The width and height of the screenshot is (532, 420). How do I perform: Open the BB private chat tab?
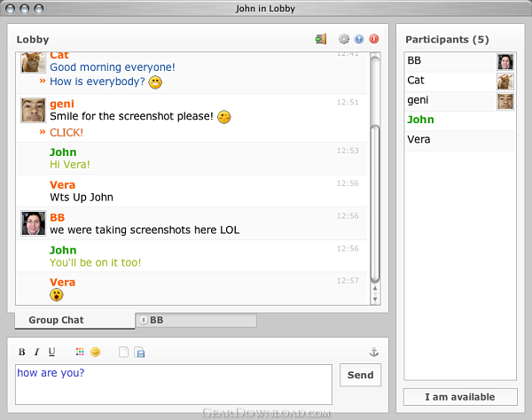(x=196, y=320)
